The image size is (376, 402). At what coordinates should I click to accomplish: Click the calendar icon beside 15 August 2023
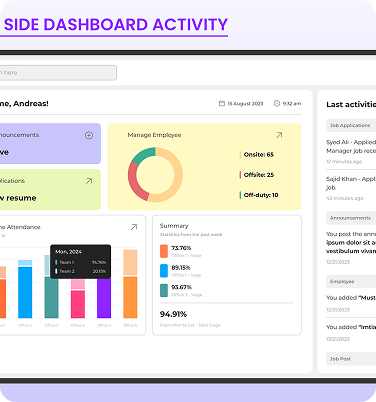[222, 104]
